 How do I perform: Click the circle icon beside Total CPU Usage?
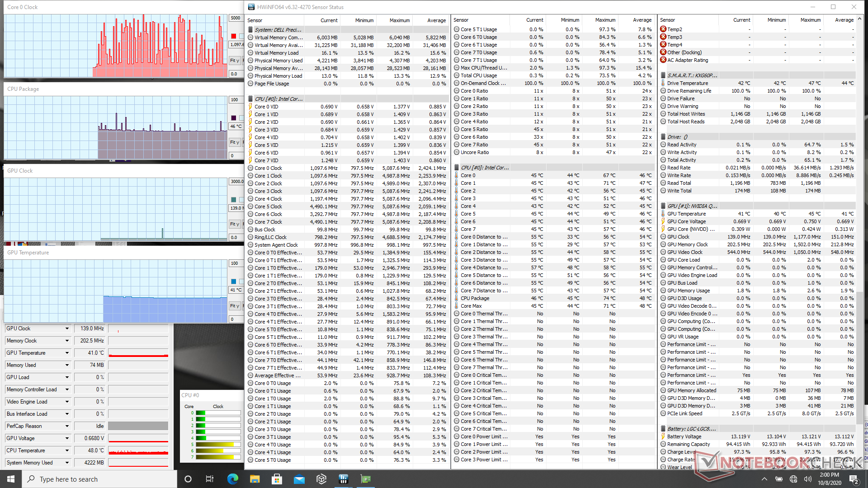[457, 75]
